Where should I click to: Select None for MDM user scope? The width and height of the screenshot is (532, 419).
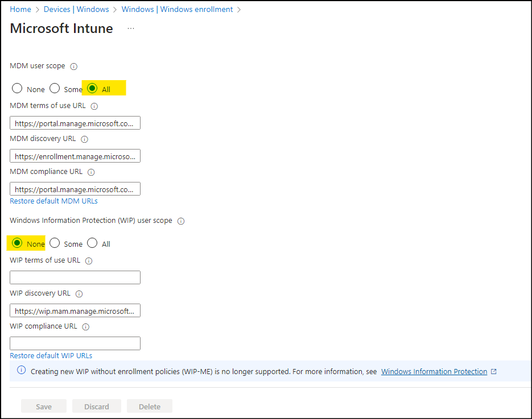(x=17, y=89)
